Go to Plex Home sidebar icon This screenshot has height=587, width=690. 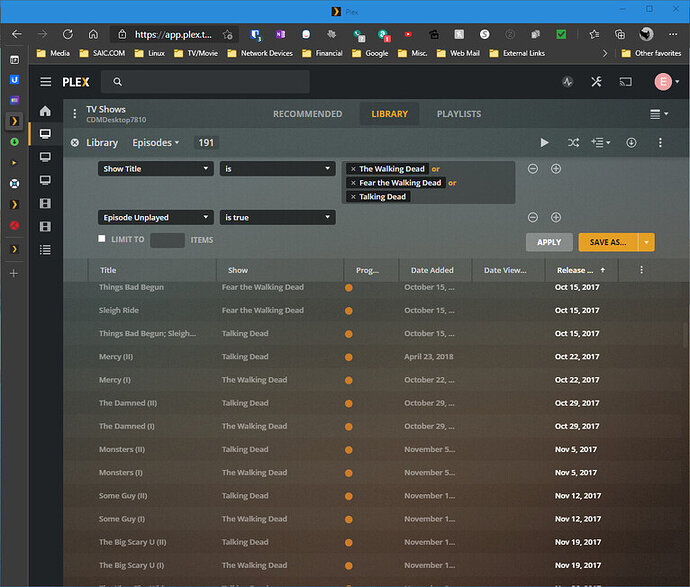click(x=45, y=111)
